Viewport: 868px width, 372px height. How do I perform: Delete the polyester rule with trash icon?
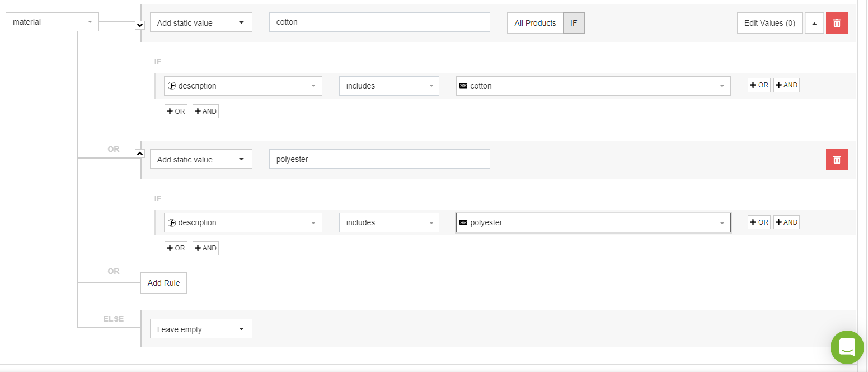tap(837, 160)
